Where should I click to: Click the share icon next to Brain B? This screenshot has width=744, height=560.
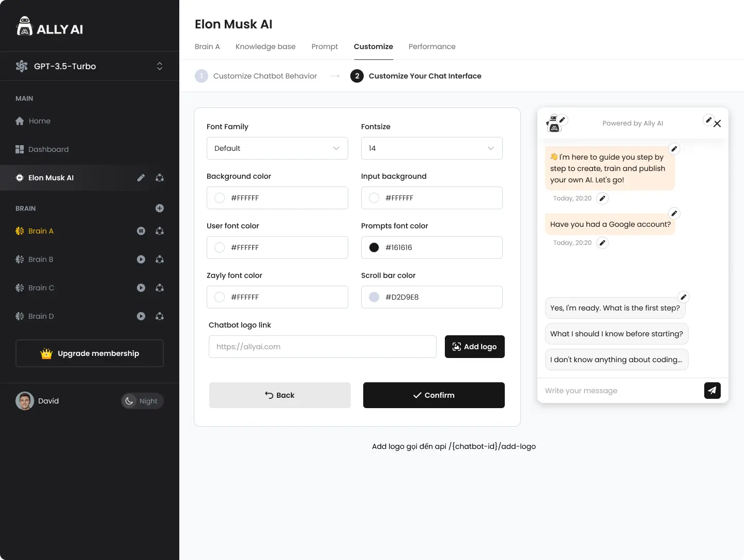pos(160,259)
